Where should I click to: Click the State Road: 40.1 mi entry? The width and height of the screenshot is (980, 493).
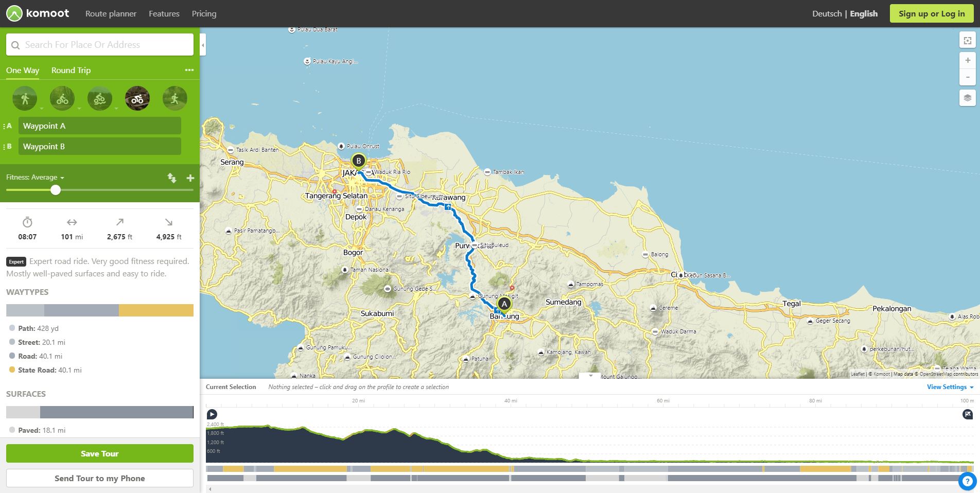(45, 370)
